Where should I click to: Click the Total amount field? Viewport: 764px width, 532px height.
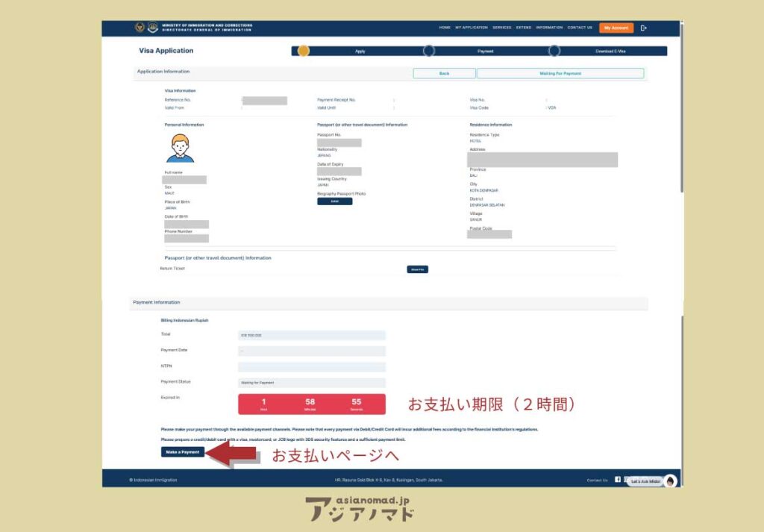click(311, 336)
